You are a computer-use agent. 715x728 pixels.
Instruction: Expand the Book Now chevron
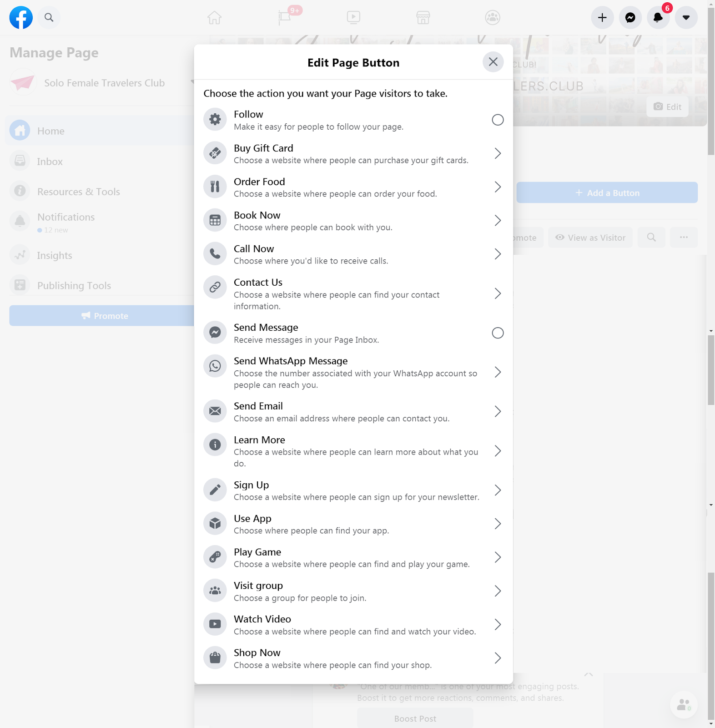[498, 221]
